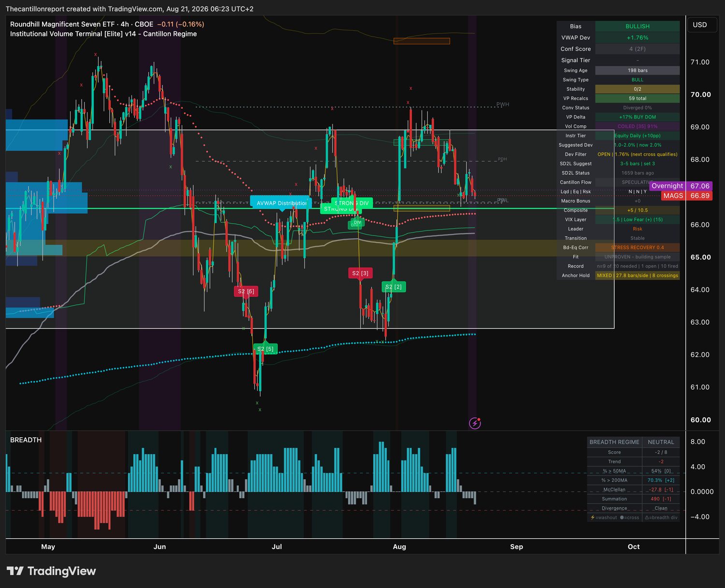Click the Fit value UNPROVEN - building sample
725x588 pixels.
638,257
